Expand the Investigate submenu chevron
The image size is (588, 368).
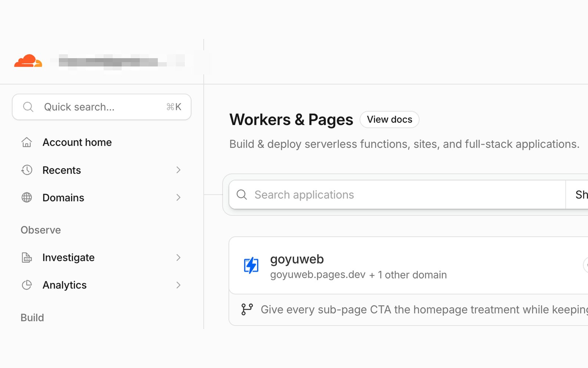(178, 258)
